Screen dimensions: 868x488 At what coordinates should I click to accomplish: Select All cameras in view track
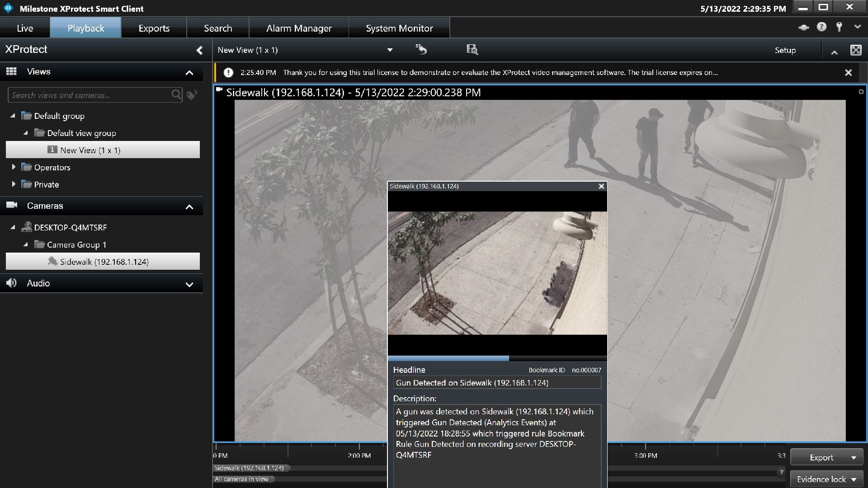point(243,479)
